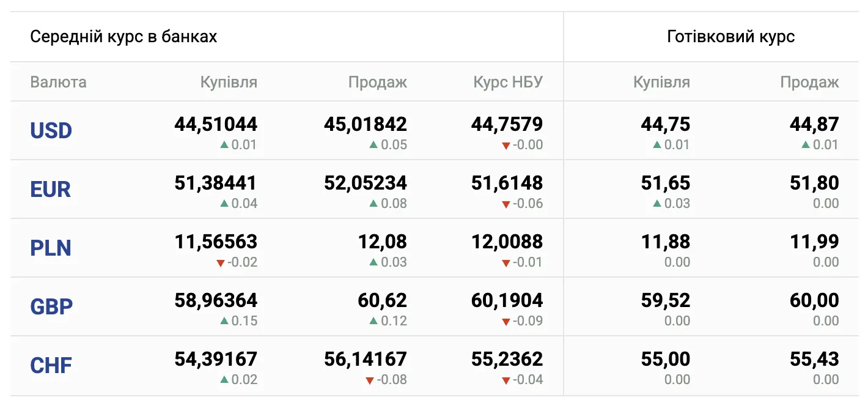This screenshot has width=868, height=400.
Task: Click red down arrow under CHF sell 56,14167
Action: [x=369, y=380]
